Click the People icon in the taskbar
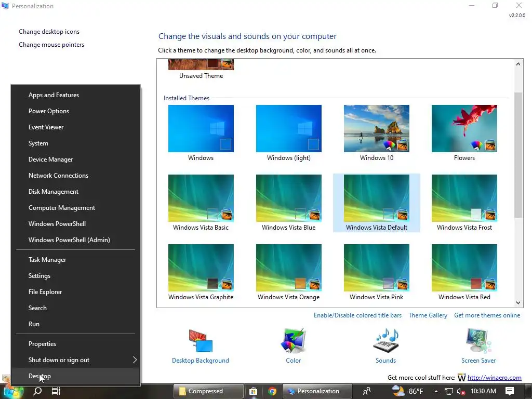Screen dimensions: 532x399 coord(367,391)
